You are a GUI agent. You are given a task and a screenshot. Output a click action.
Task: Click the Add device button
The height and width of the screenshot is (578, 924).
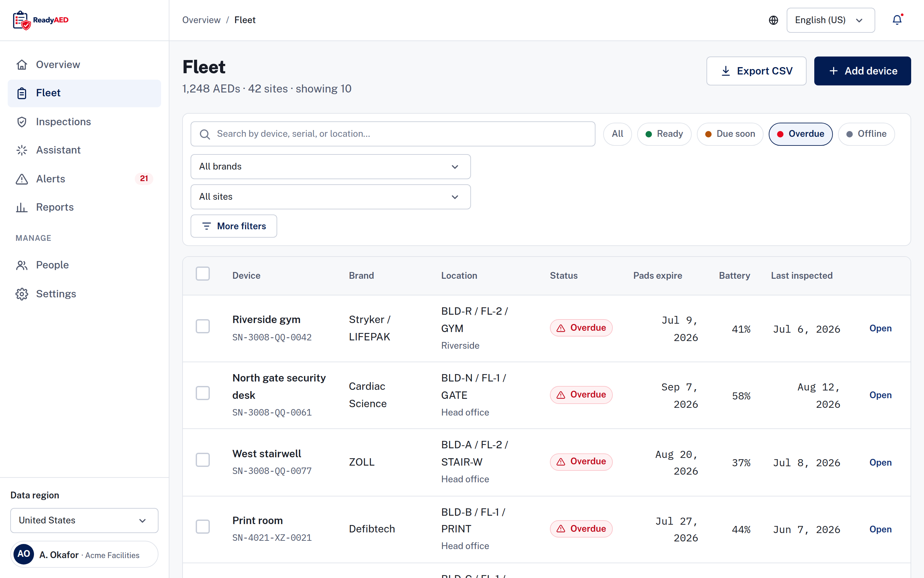coord(862,71)
